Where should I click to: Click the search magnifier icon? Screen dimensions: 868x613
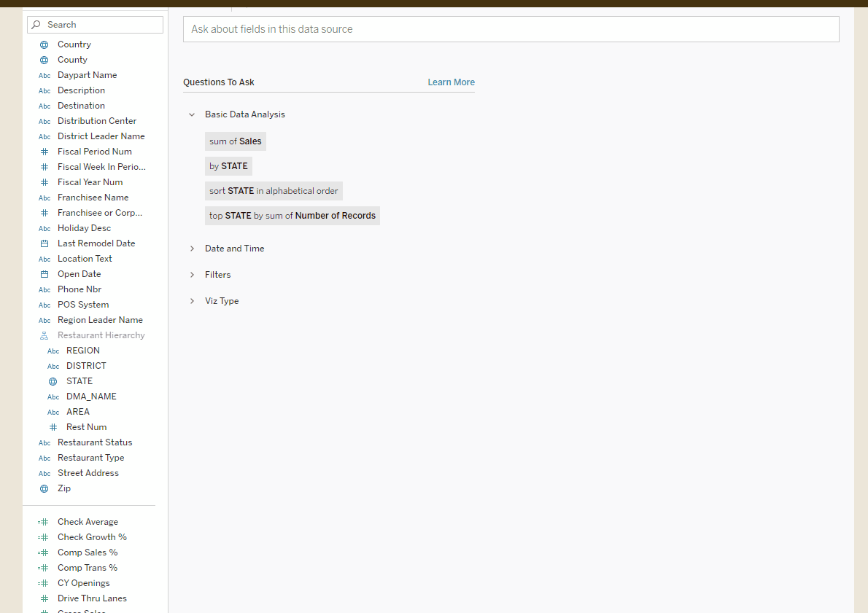point(35,24)
